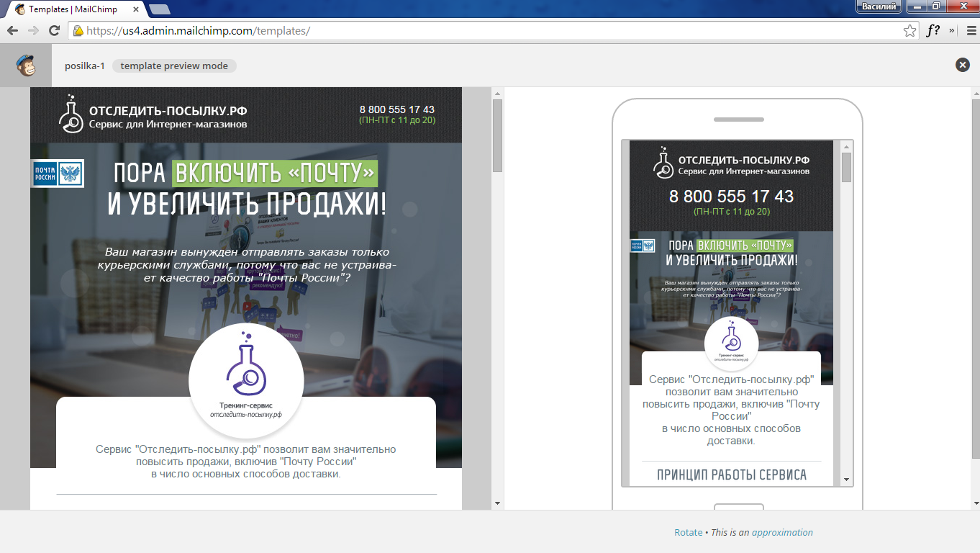Click flask logo in mobile preview header

[x=663, y=162]
